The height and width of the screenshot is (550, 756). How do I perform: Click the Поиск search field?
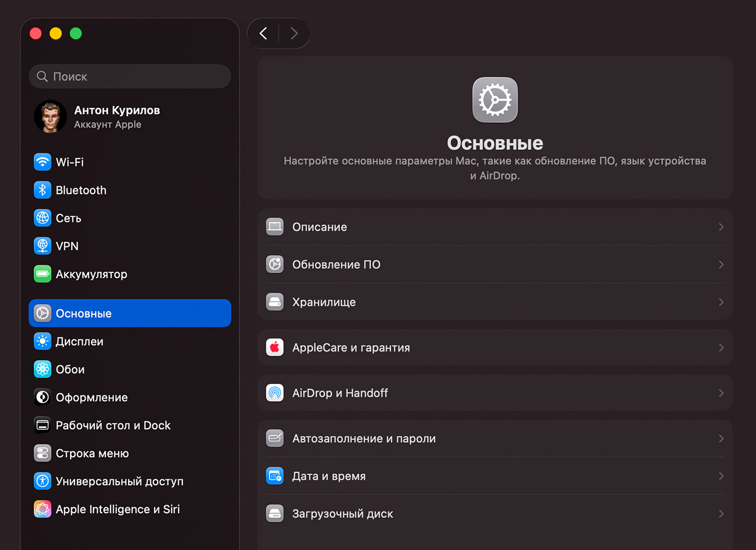point(130,77)
